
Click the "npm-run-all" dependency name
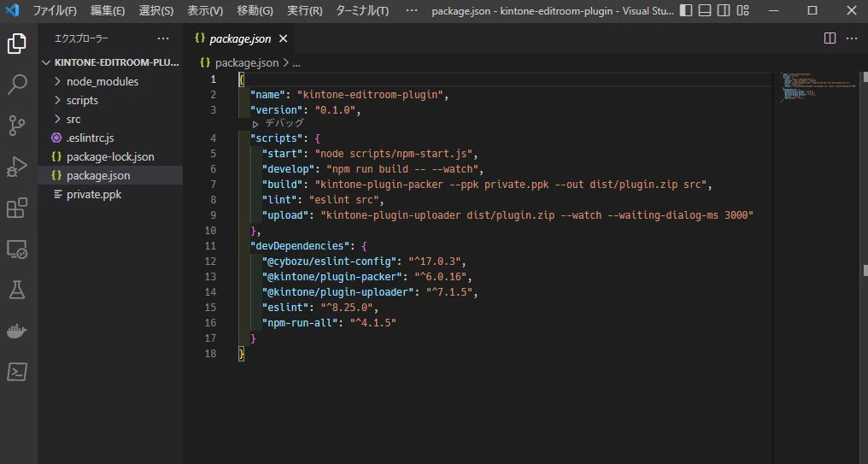(x=300, y=323)
